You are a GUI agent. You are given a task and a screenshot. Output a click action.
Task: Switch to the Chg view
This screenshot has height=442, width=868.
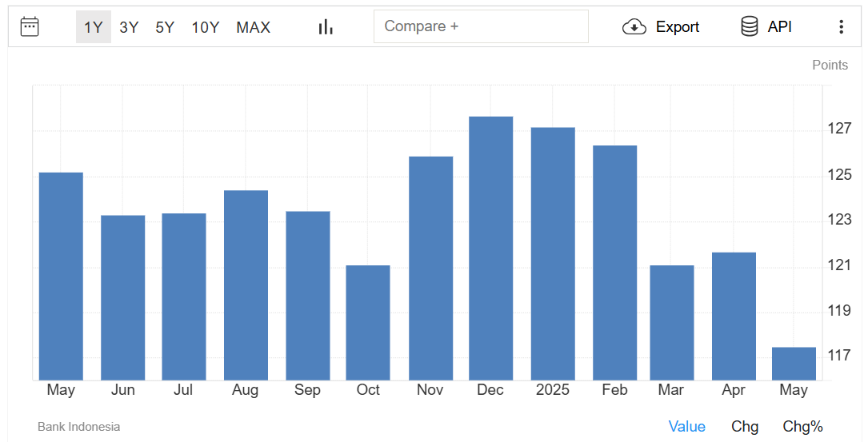click(745, 427)
